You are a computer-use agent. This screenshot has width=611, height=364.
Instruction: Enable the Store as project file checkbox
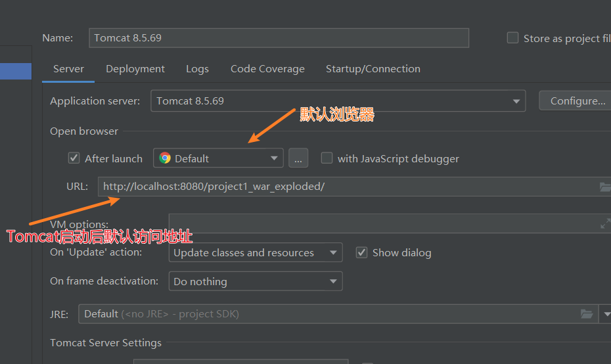point(512,38)
